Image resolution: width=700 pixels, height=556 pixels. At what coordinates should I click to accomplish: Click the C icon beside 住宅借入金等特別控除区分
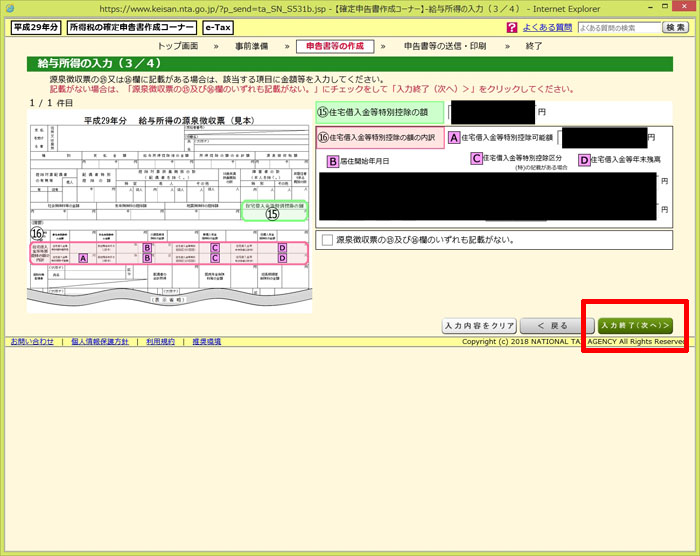point(476,158)
